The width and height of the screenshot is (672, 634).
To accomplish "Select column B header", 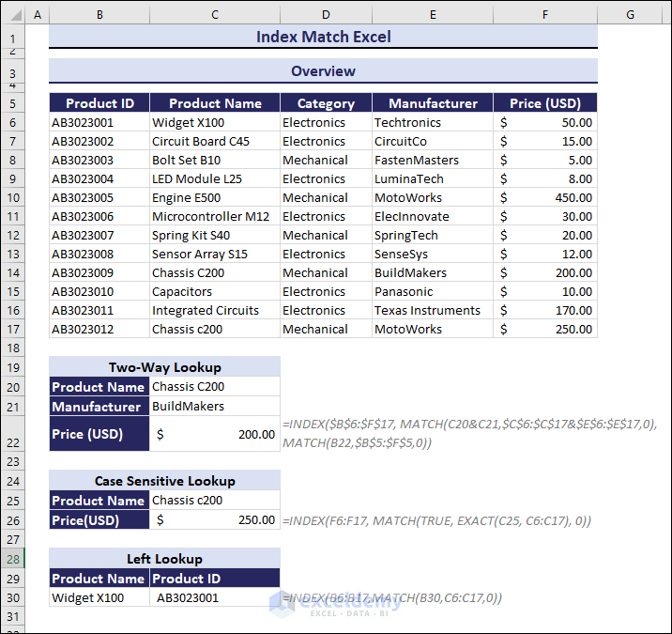I will click(x=99, y=15).
